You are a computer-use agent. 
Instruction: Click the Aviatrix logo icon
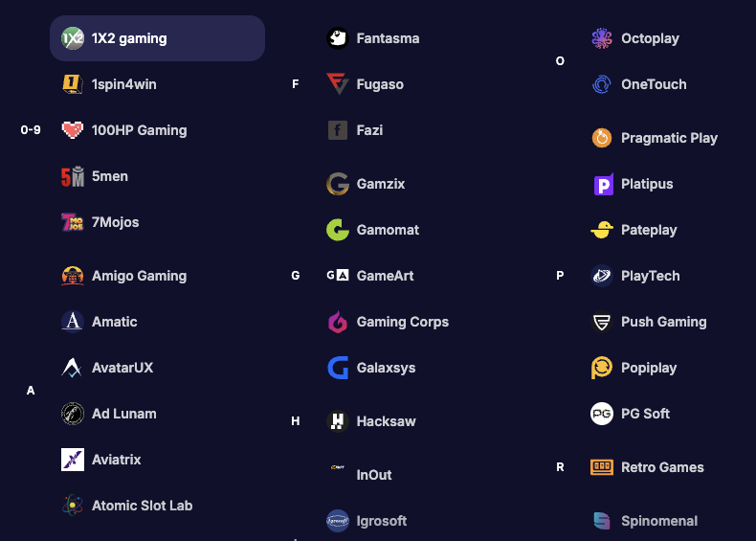(x=73, y=460)
